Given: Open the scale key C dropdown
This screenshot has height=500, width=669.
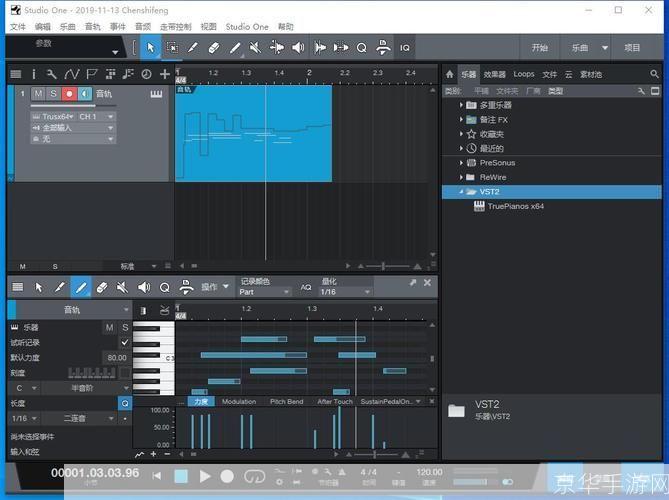Looking at the screenshot, I should [24, 388].
